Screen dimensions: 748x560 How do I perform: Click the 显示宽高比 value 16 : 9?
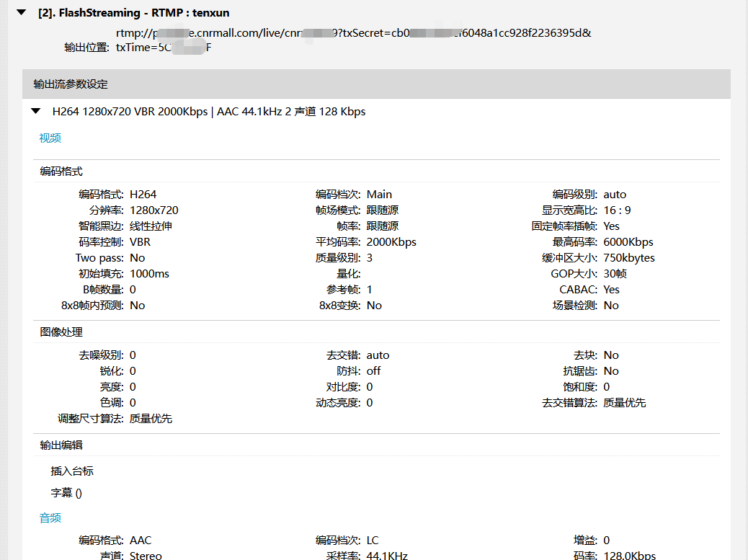click(617, 210)
